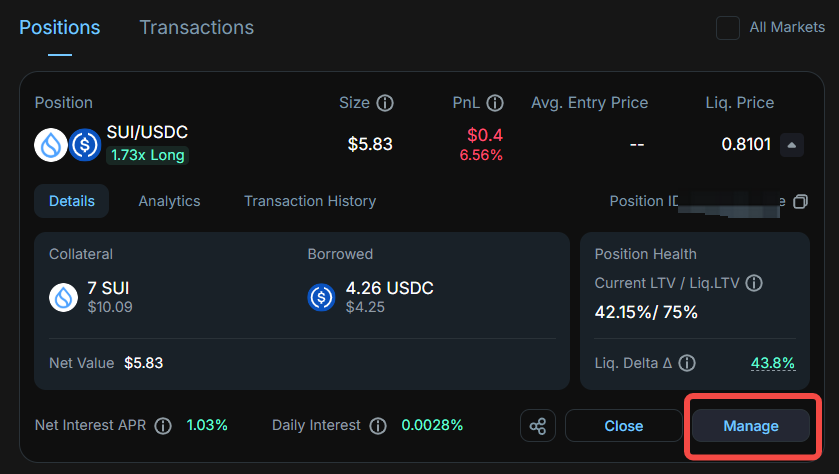The height and width of the screenshot is (474, 839).
Task: Click the PnL info icon
Action: tap(494, 103)
